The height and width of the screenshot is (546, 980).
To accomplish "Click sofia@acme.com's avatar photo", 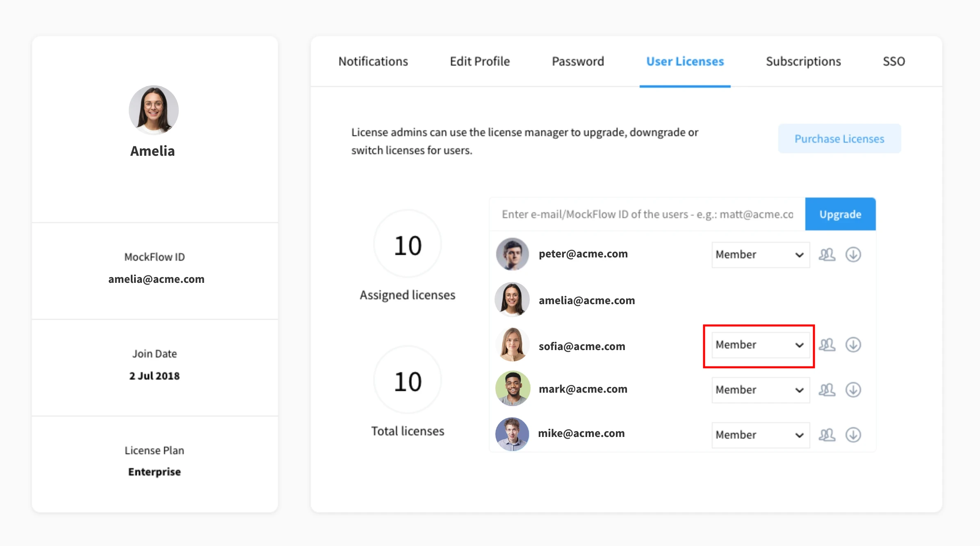I will pos(512,344).
